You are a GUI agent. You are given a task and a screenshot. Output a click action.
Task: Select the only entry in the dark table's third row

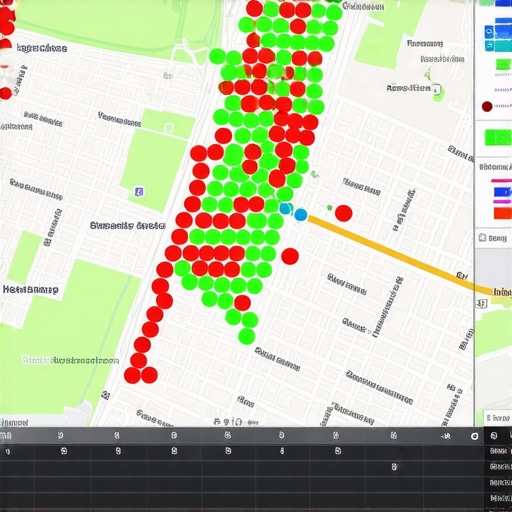394,467
